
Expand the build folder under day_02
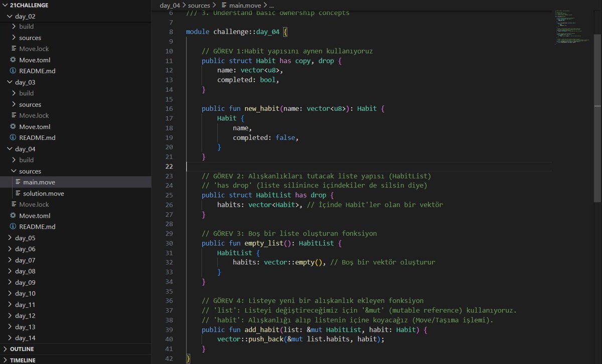[14, 27]
